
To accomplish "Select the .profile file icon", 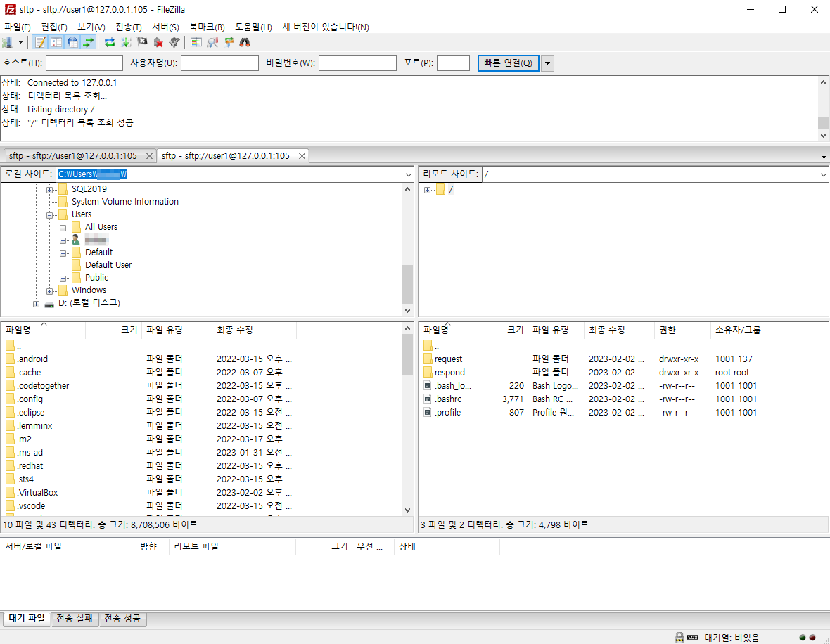I will pos(428,412).
